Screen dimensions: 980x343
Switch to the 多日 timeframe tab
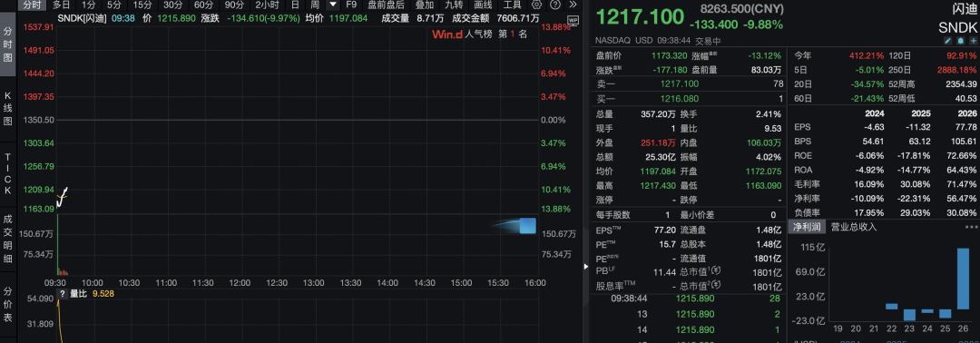point(61,5)
